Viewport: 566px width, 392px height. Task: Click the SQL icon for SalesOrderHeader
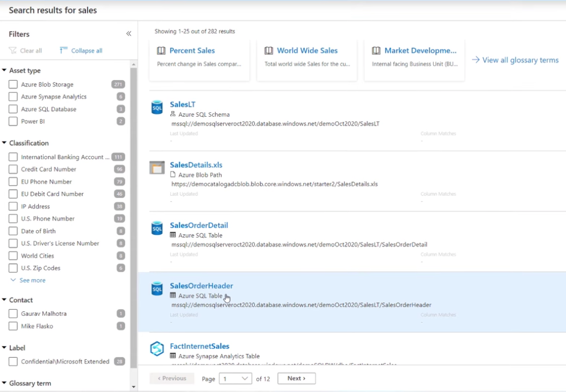[x=157, y=289]
